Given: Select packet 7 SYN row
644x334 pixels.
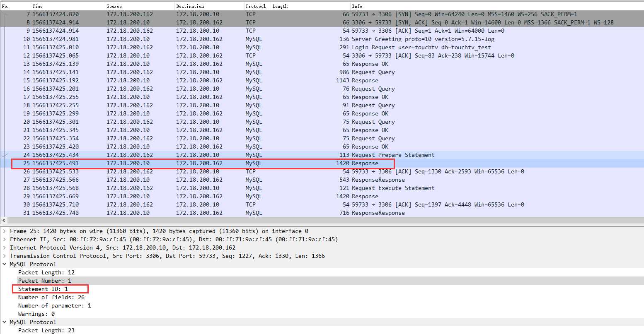Looking at the screenshot, I should 322,14.
